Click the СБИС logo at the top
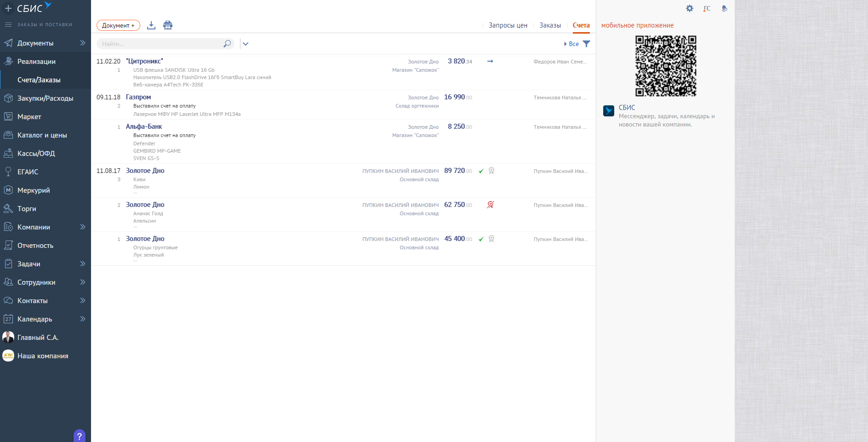 pos(34,7)
